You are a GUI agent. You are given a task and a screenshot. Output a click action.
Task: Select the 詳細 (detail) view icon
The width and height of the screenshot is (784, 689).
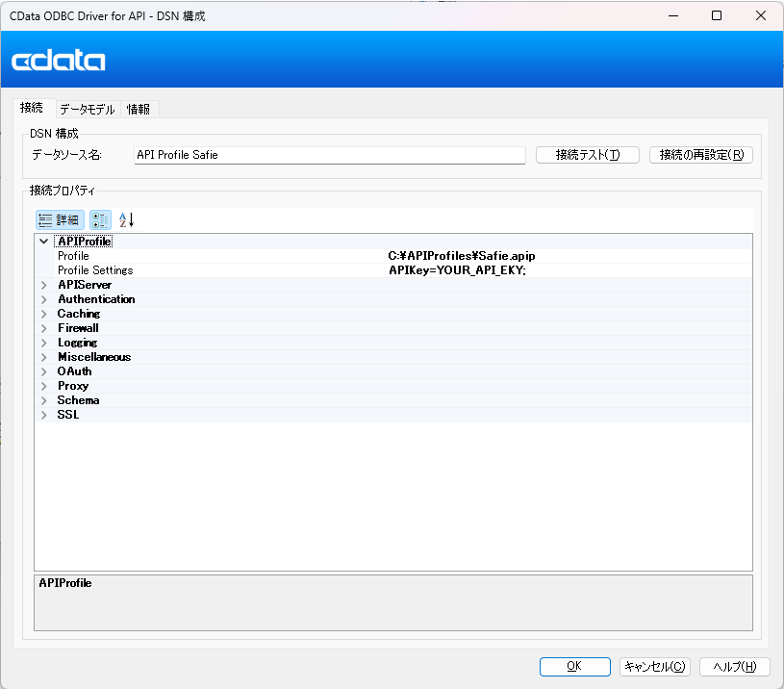click(x=59, y=219)
